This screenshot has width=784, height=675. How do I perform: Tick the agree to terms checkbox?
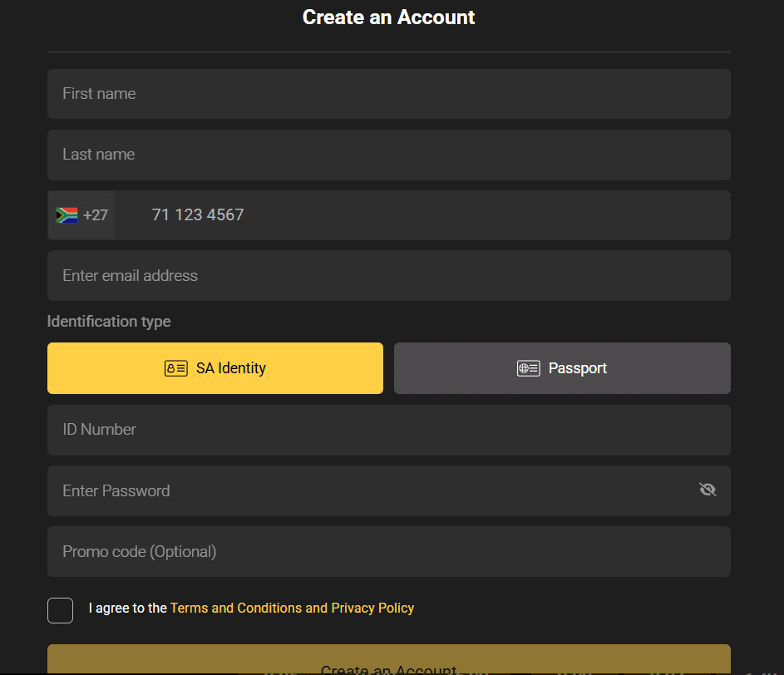point(61,610)
